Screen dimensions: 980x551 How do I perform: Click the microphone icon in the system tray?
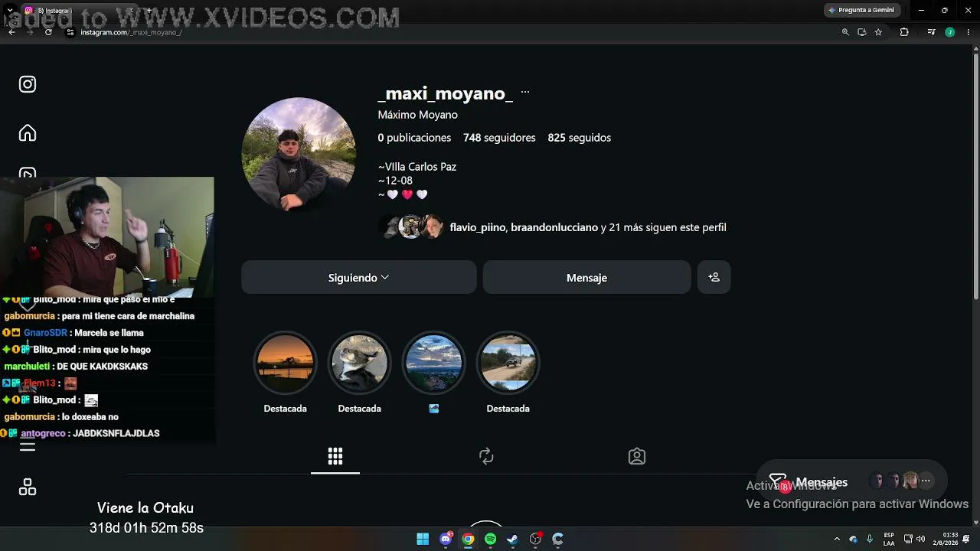(869, 539)
